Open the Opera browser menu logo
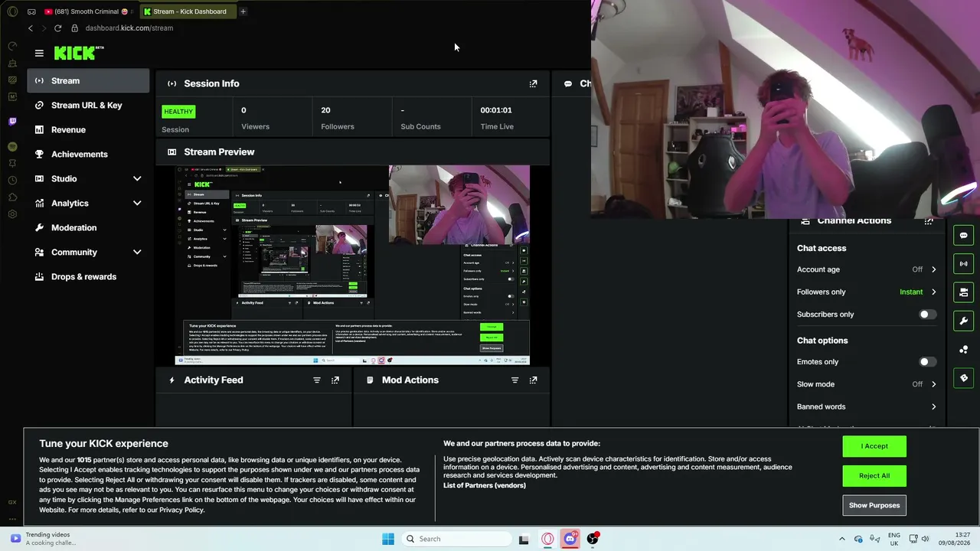This screenshot has width=980, height=551. click(12, 11)
